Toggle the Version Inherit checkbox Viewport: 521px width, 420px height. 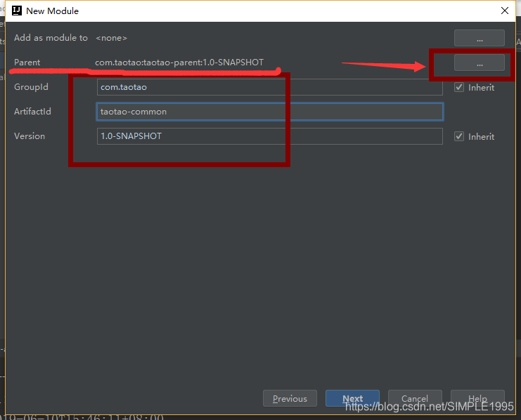click(x=459, y=136)
